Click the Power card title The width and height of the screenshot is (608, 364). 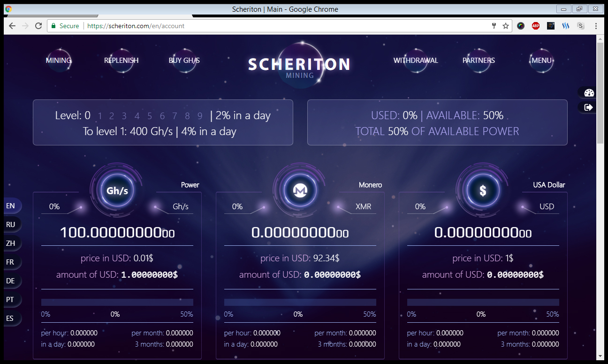(190, 185)
